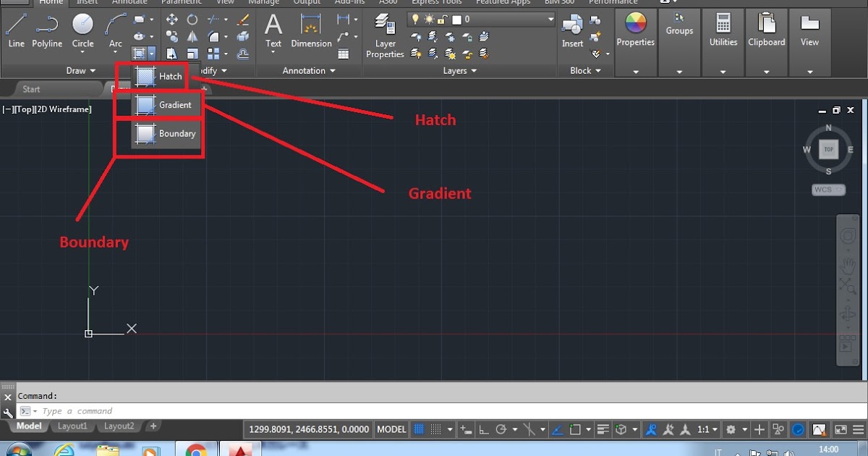The image size is (868, 456).
Task: Click the plus to create a new layout
Action: tap(153, 426)
